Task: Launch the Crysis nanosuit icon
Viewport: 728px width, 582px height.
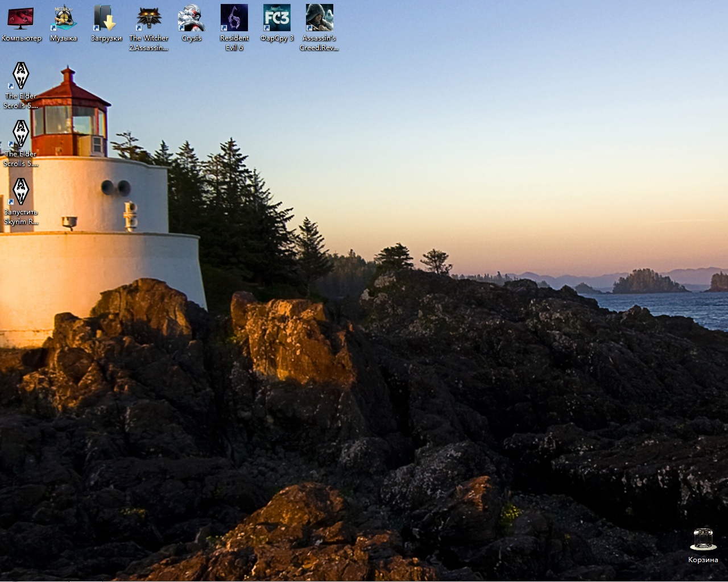Action: tap(191, 18)
